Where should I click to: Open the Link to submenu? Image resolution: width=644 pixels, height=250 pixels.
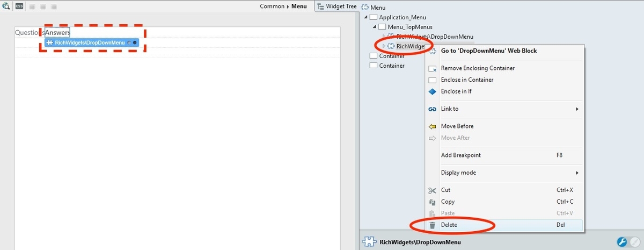pos(504,109)
